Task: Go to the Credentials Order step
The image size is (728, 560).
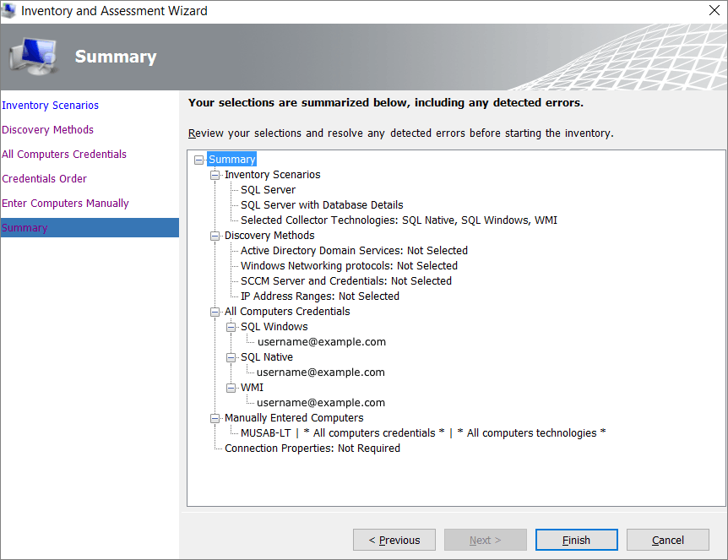Action: pyautogui.click(x=44, y=179)
